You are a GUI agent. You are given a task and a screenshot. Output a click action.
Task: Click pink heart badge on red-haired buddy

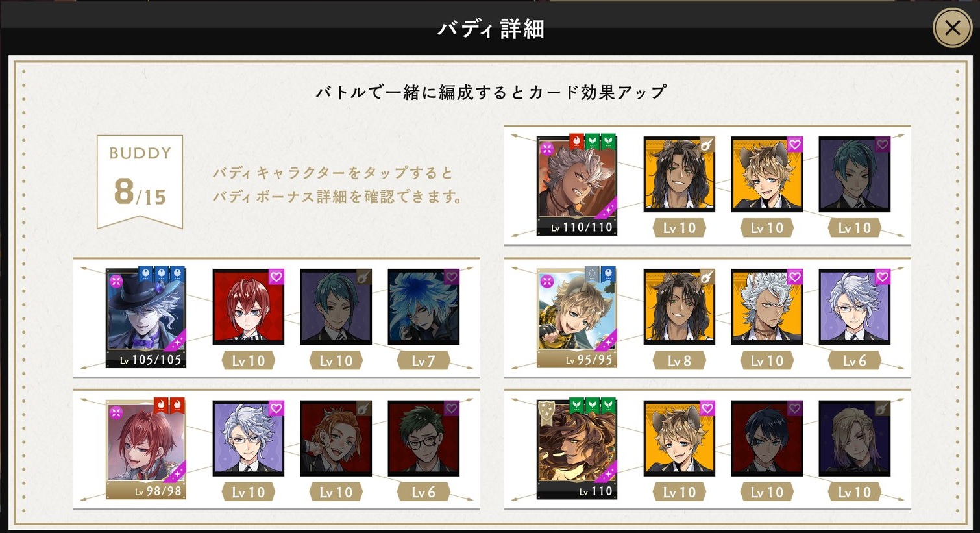[x=276, y=277]
